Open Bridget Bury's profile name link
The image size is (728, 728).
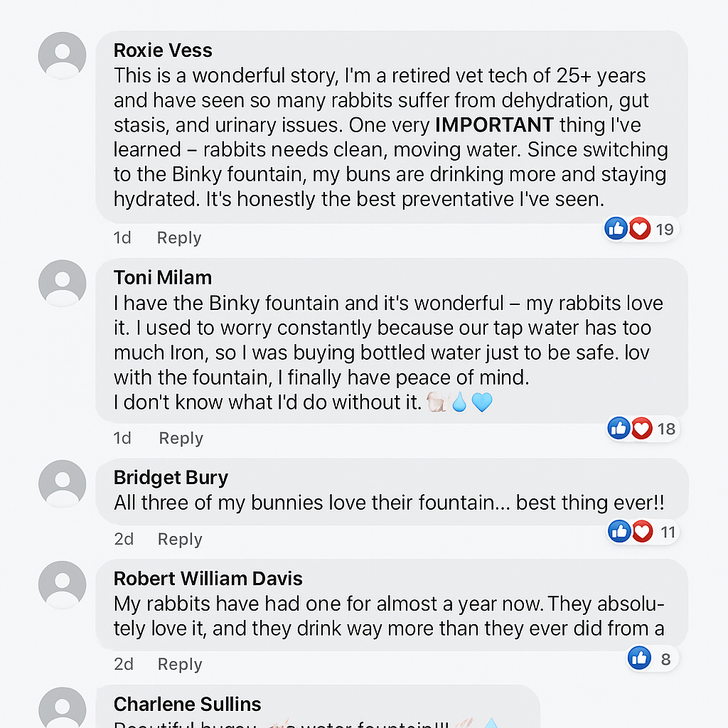pos(171,478)
